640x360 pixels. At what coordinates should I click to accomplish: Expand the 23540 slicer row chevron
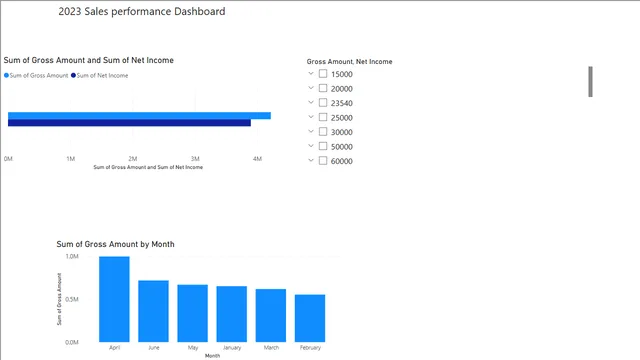311,102
